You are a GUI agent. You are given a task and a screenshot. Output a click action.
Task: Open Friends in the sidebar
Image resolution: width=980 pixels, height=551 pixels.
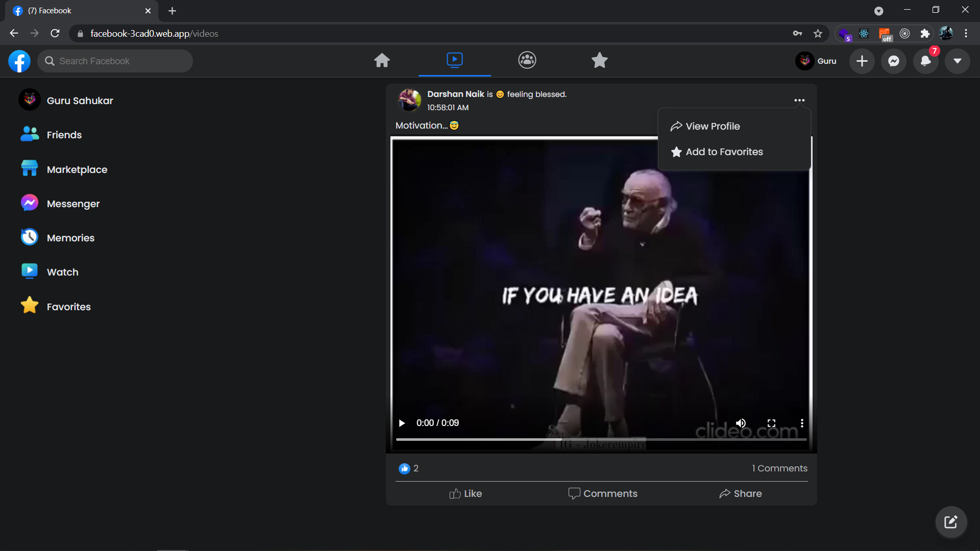51,135
